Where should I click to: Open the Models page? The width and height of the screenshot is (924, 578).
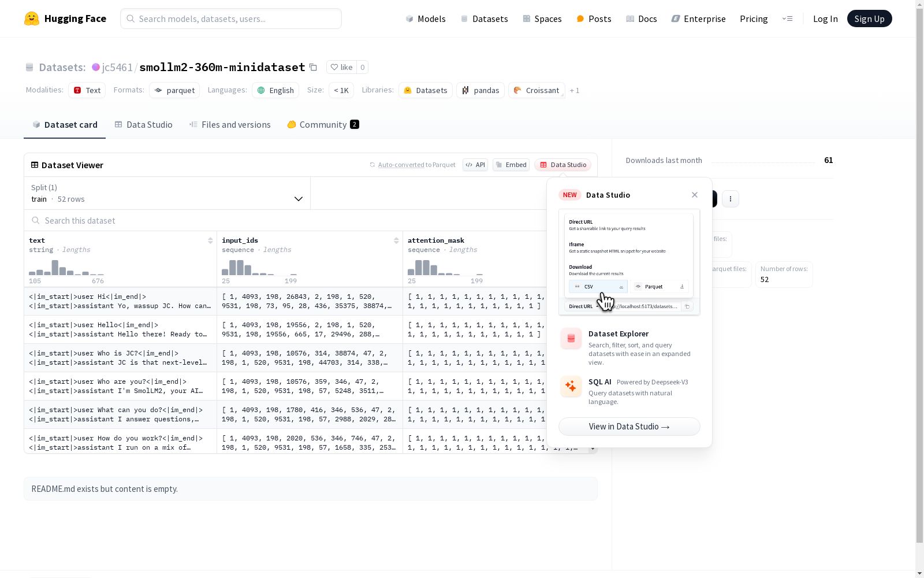[426, 18]
